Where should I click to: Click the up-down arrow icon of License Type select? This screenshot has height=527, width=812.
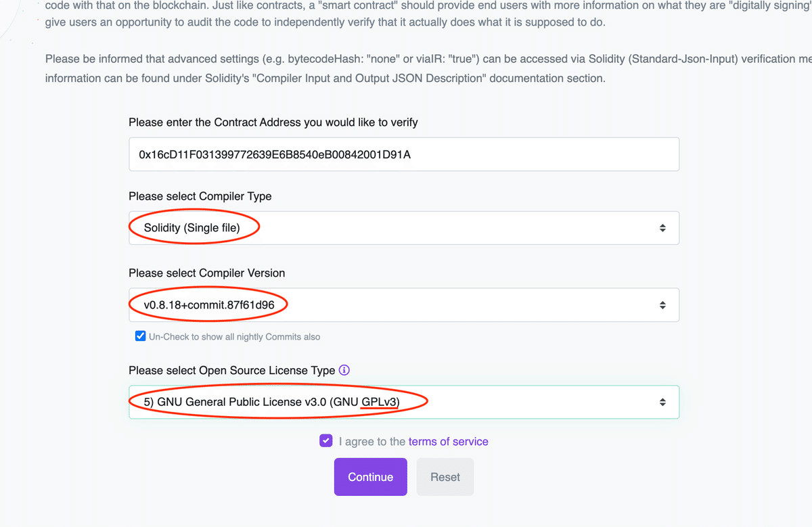click(x=662, y=402)
